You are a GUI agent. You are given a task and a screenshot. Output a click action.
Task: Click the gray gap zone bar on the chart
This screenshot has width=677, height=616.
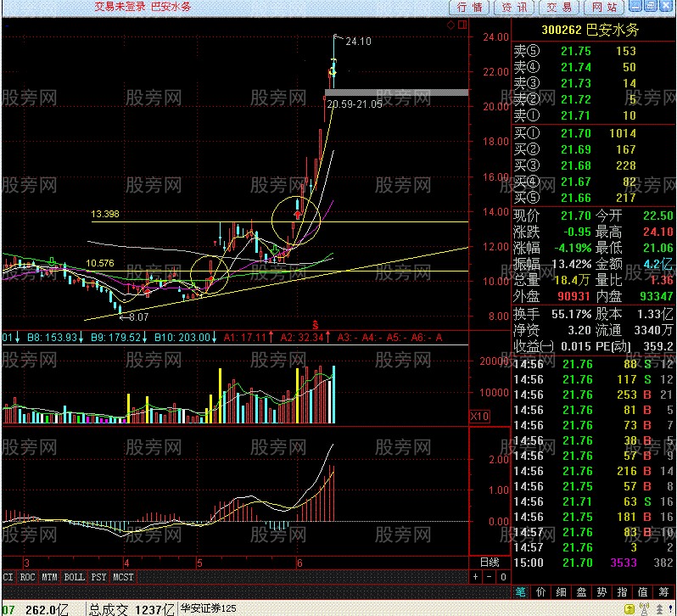396,92
